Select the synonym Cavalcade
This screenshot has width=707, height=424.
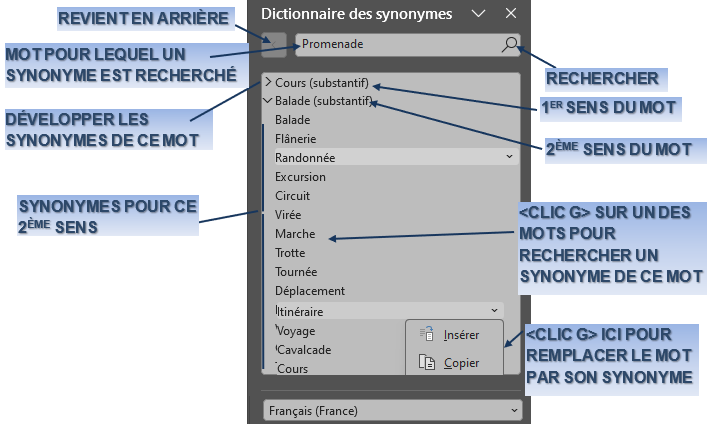point(304,350)
